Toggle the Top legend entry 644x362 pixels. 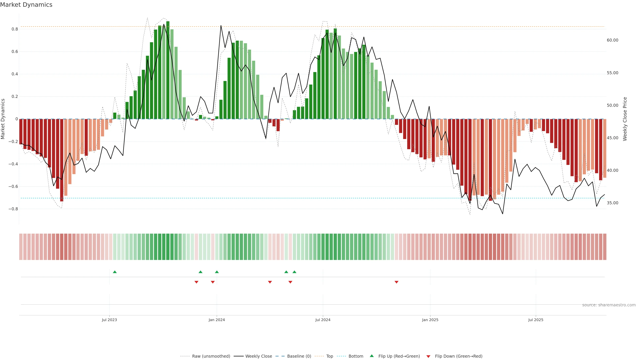pos(330,356)
